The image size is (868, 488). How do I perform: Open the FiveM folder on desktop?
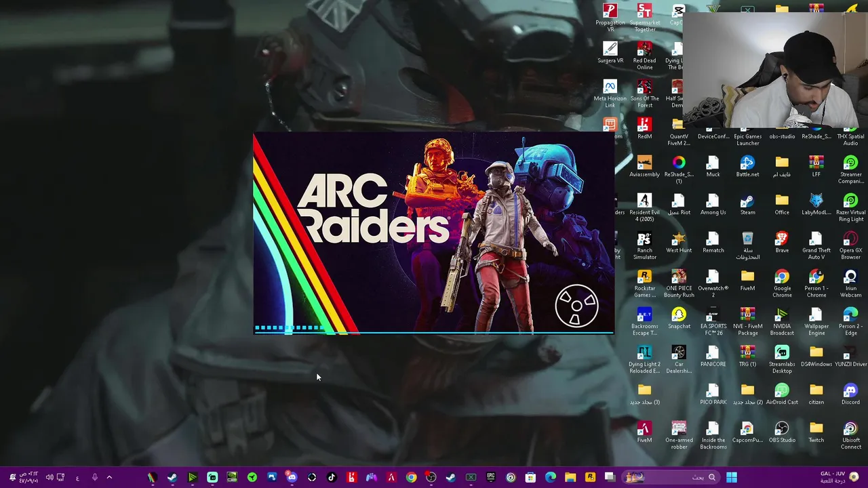point(747,281)
